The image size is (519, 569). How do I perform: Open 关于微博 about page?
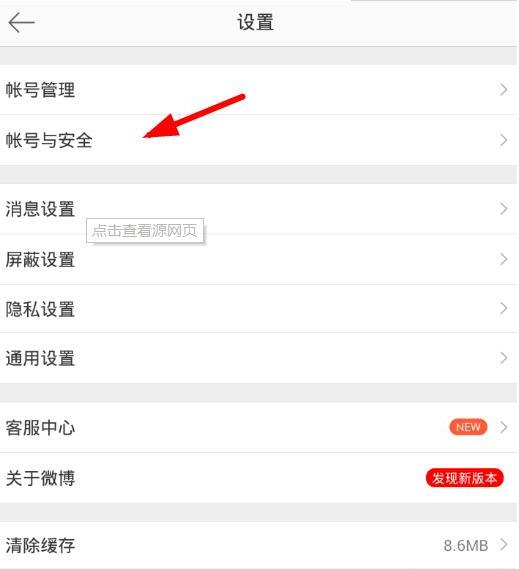(x=258, y=478)
